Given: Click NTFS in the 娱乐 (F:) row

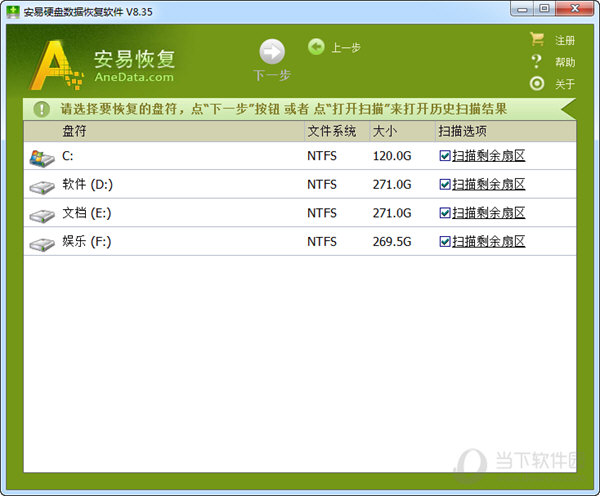Looking at the screenshot, I should 322,241.
